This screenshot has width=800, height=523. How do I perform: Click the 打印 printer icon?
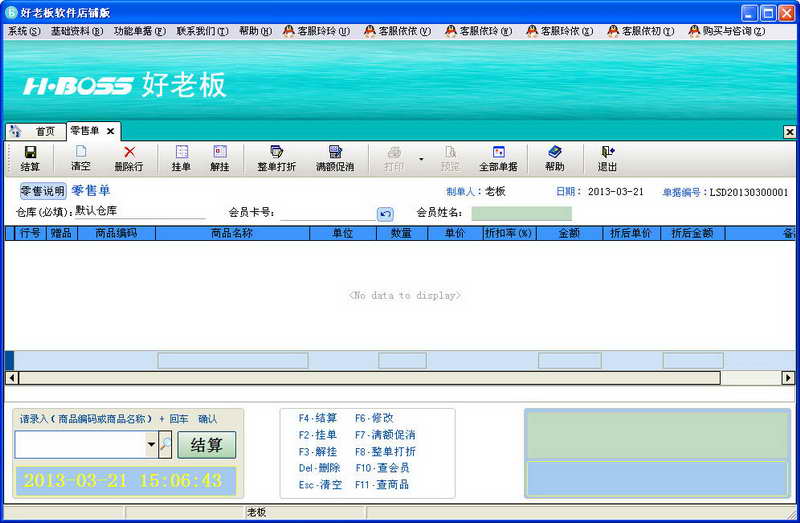click(394, 152)
